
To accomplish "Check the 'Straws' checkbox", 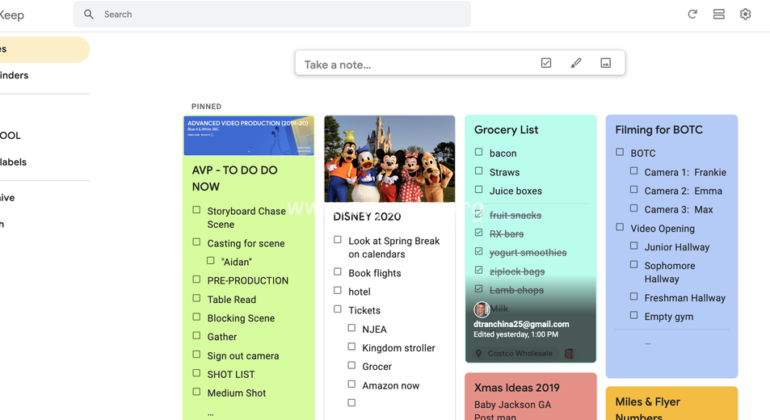I will [x=479, y=171].
